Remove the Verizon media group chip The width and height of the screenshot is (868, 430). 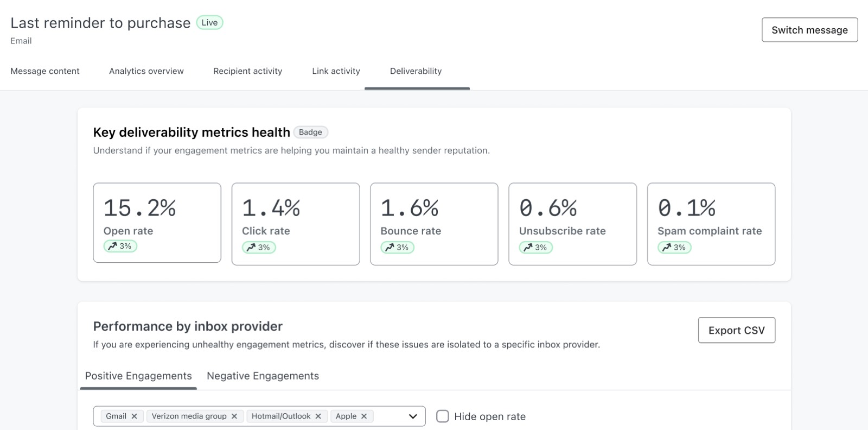point(234,416)
